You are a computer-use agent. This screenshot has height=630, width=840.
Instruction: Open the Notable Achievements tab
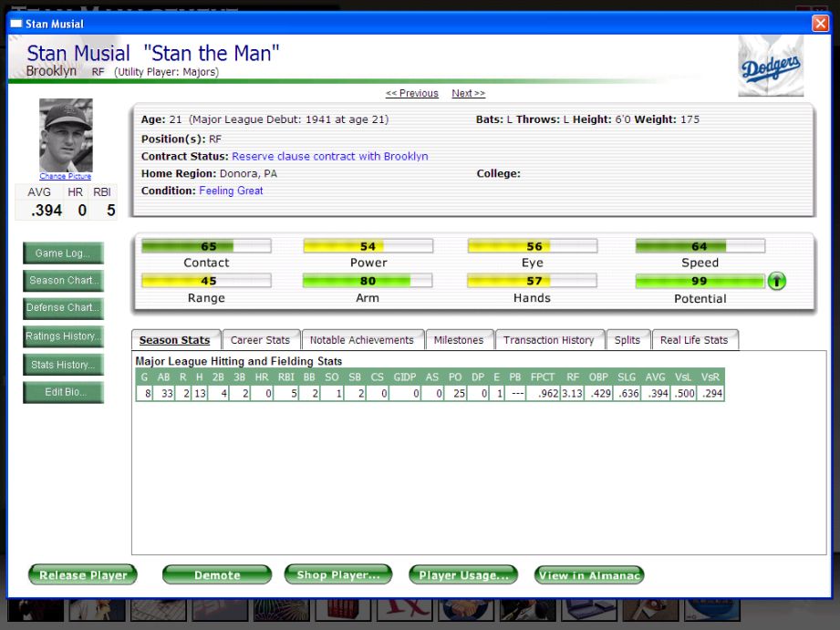pos(362,340)
